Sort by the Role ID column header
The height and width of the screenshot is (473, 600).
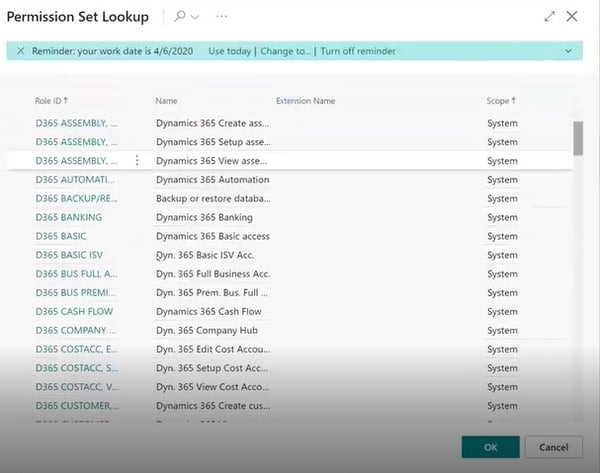tap(51, 101)
